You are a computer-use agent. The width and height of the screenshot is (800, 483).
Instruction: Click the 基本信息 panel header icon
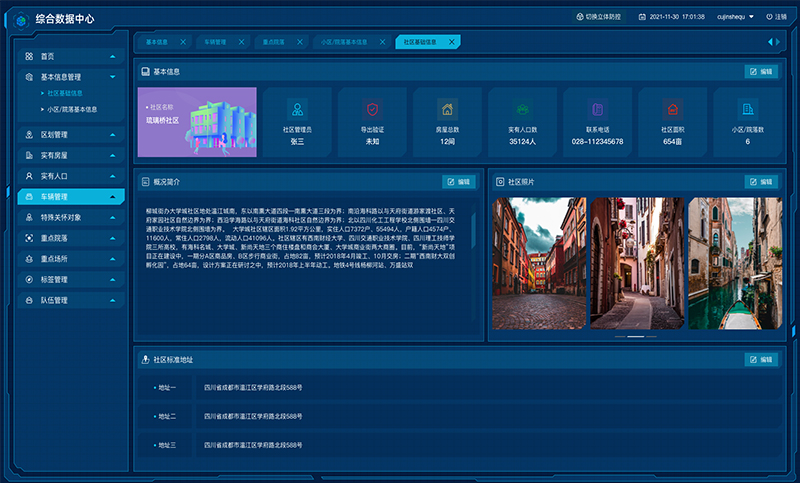coord(145,71)
